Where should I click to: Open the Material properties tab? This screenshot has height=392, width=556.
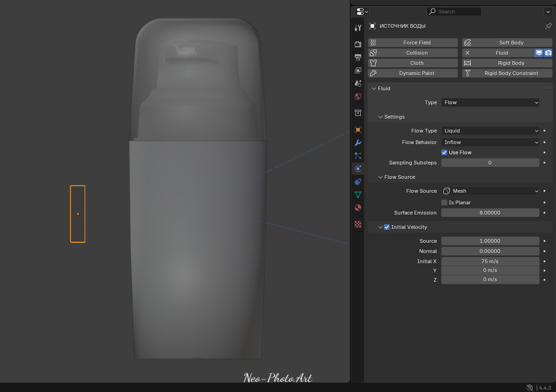(x=358, y=208)
